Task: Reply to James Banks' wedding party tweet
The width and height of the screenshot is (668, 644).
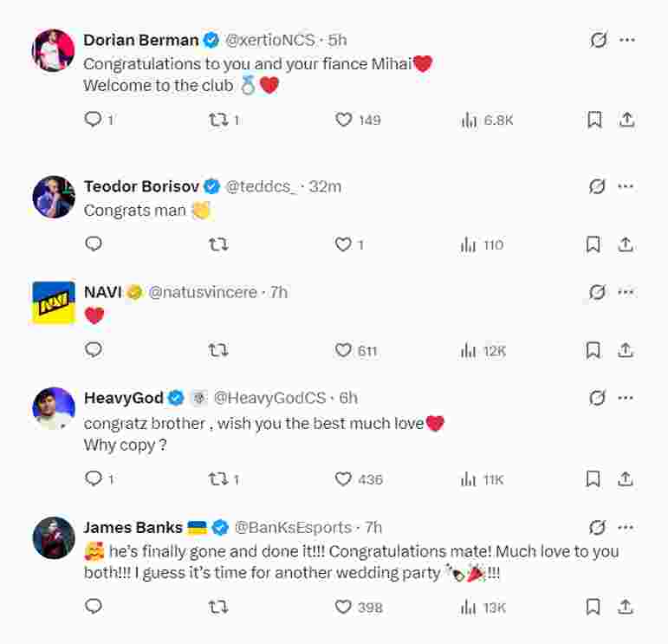Action: point(94,607)
